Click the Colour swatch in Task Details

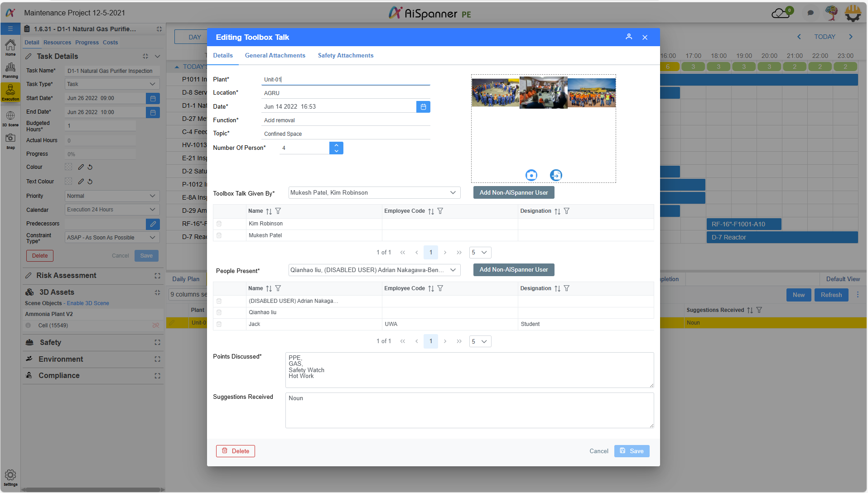(68, 167)
